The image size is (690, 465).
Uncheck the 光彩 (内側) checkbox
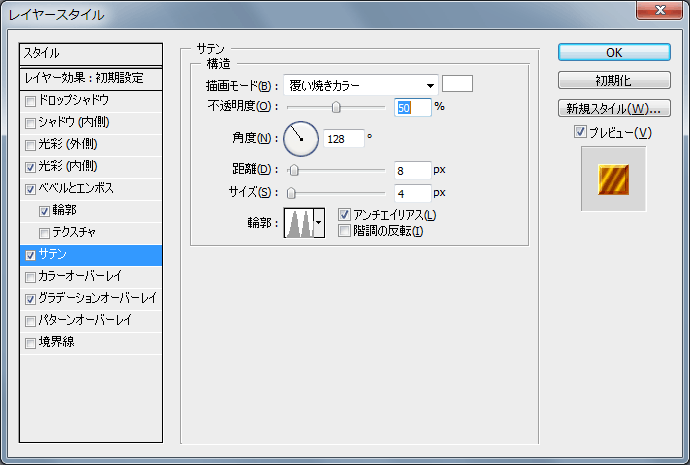pyautogui.click(x=30, y=168)
